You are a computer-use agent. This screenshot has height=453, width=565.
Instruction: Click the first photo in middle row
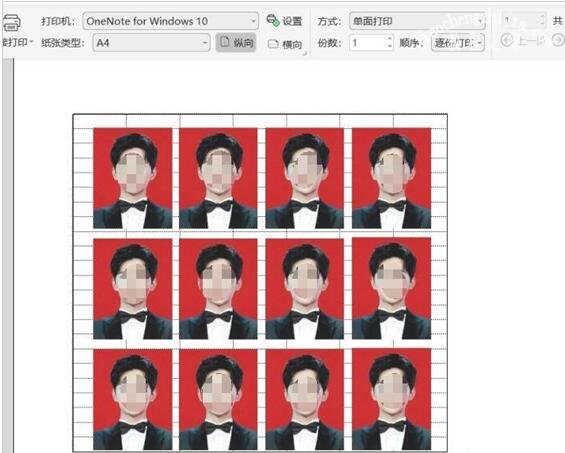(133, 289)
